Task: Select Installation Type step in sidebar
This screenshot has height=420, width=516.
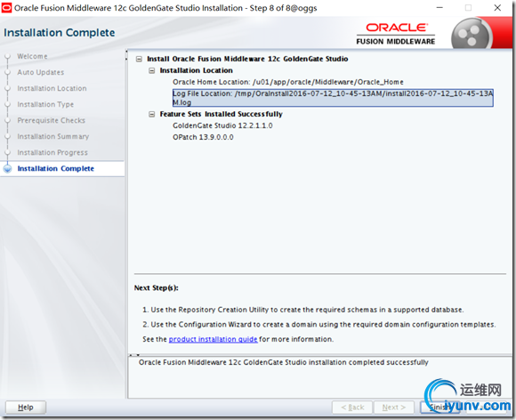Action: click(x=45, y=104)
